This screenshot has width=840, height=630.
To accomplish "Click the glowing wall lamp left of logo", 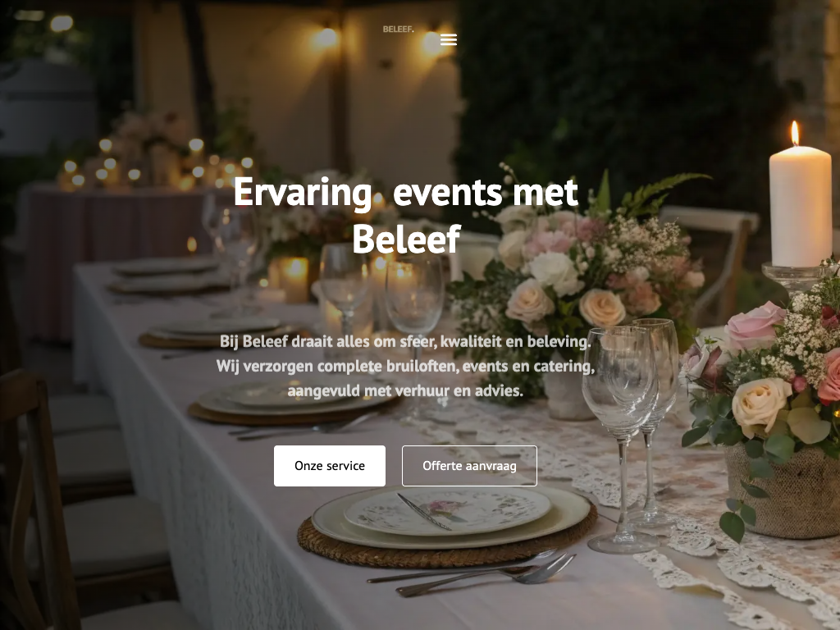I will click(x=325, y=38).
